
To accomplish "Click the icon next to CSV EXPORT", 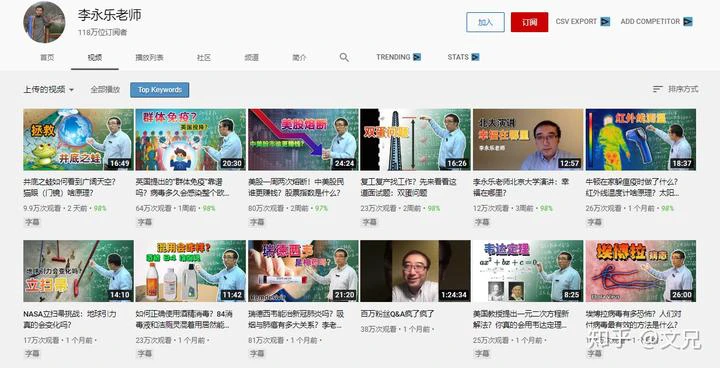I will [x=605, y=22].
